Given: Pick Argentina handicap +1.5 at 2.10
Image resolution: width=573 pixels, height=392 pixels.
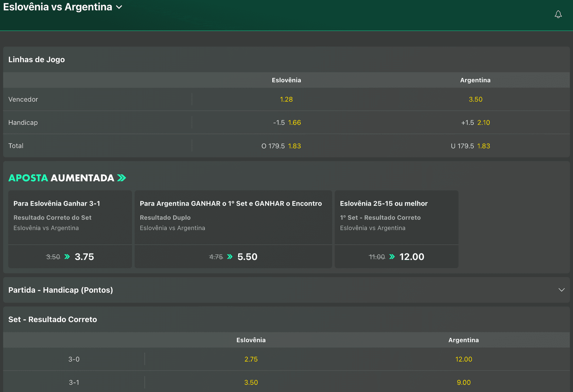Looking at the screenshot, I should [475, 123].
